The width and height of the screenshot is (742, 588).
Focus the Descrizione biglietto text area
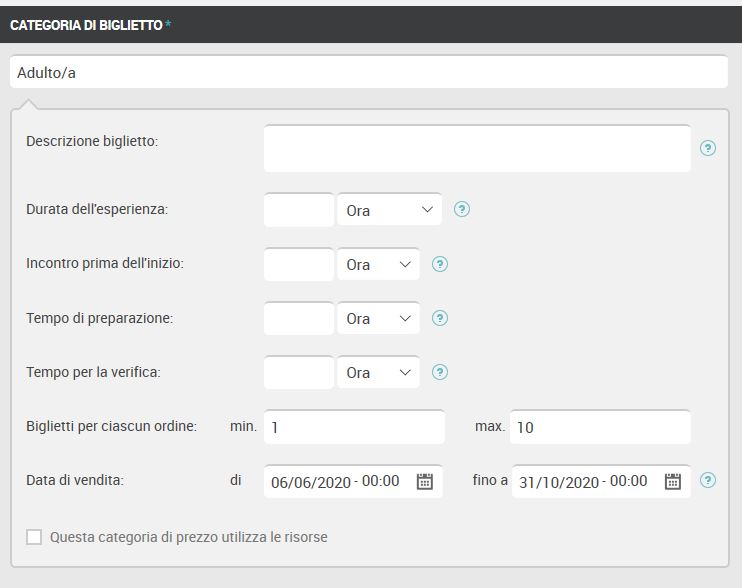click(x=477, y=149)
